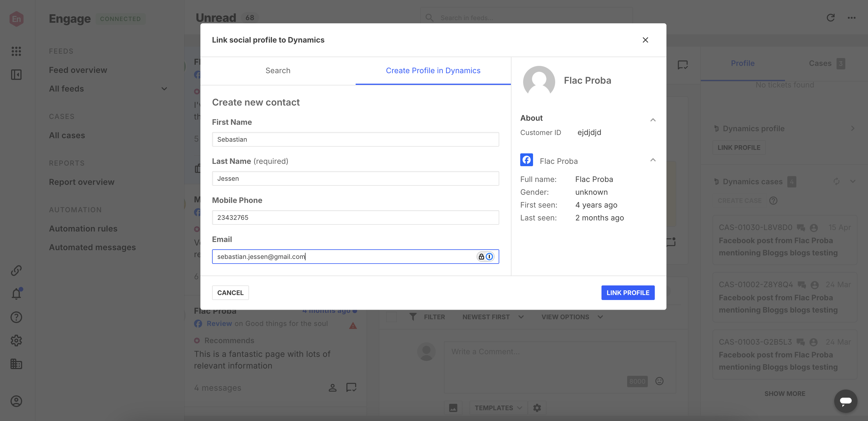Open the help question mark icon in sidebar
The width and height of the screenshot is (868, 421).
[16, 317]
